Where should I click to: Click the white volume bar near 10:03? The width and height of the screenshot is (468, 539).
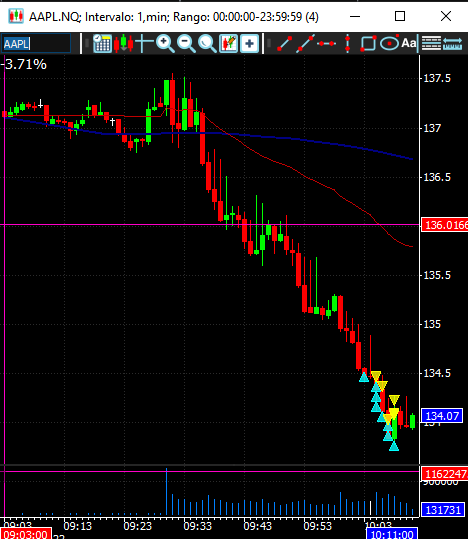[370, 508]
